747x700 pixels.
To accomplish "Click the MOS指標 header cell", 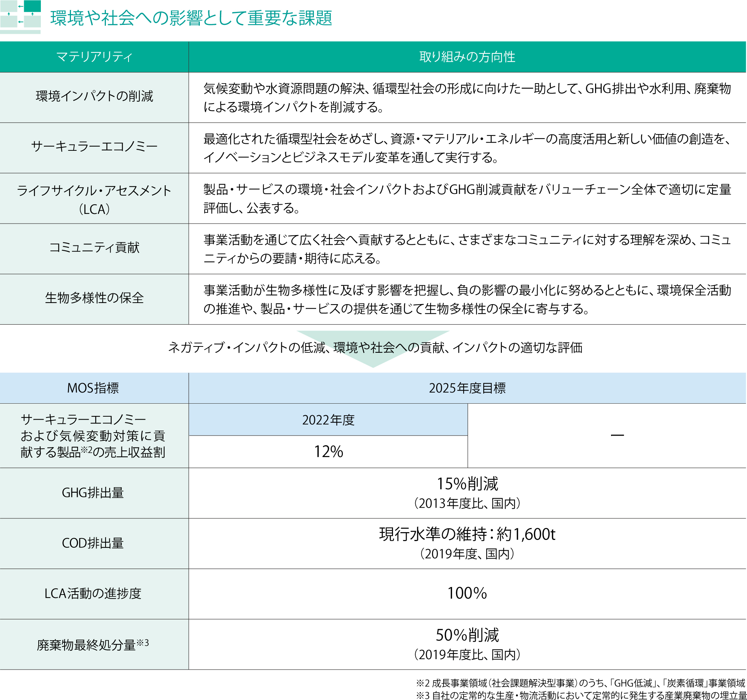I will [93, 388].
